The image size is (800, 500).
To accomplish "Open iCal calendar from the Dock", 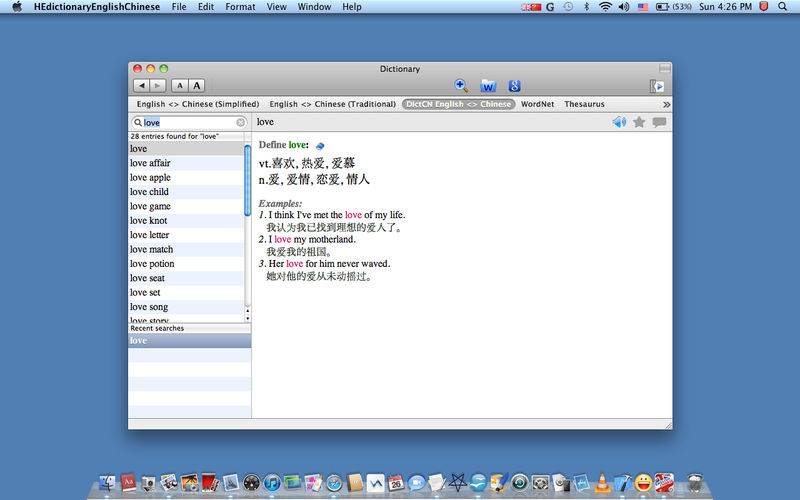I will point(395,482).
